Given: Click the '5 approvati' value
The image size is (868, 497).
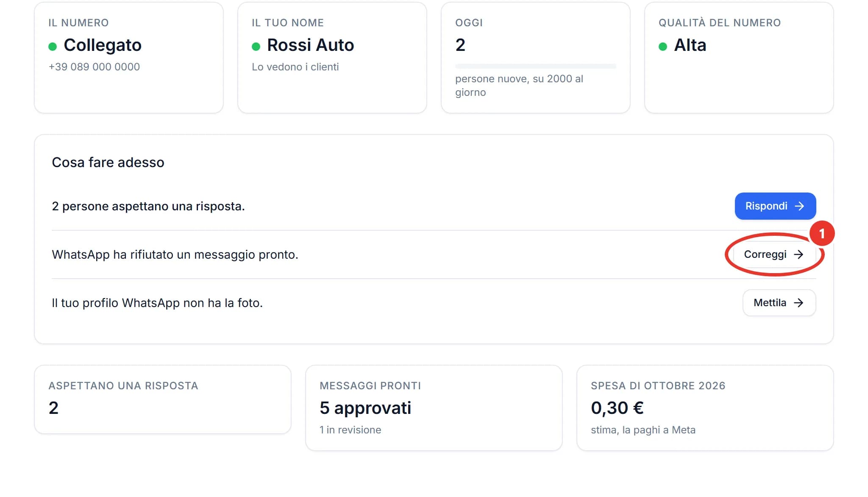Looking at the screenshot, I should click(365, 408).
